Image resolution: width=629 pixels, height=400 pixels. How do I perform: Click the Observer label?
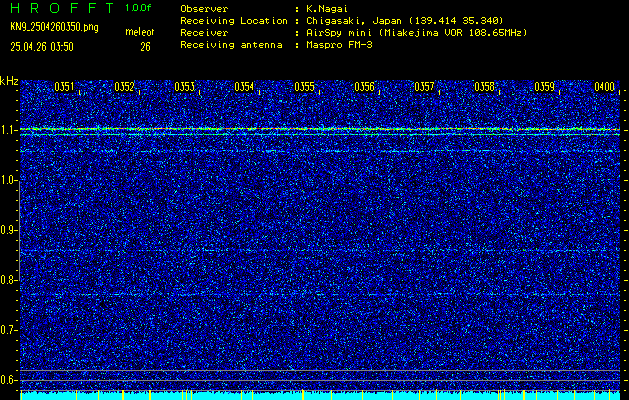click(204, 8)
